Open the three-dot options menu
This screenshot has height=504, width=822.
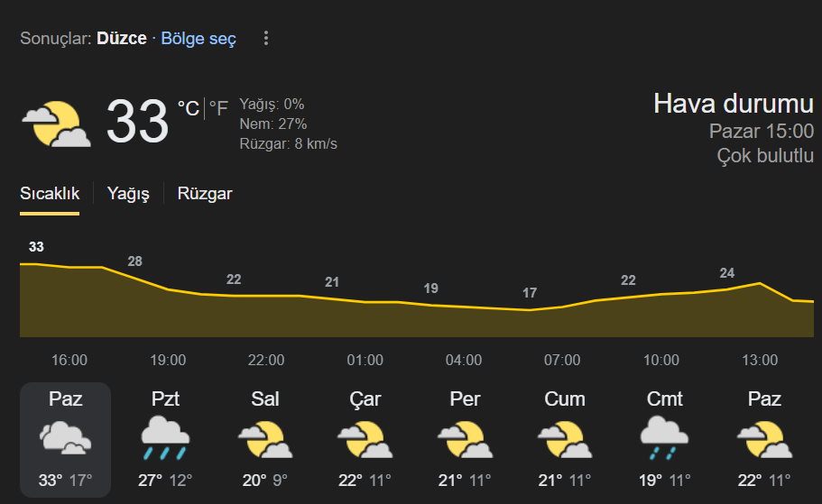pos(266,38)
